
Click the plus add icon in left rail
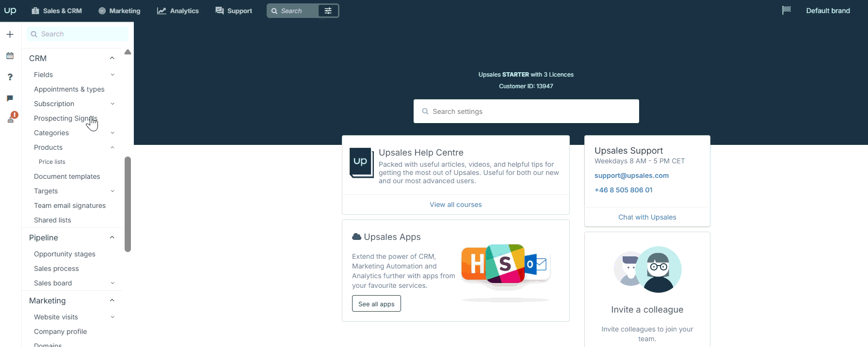pyautogui.click(x=10, y=34)
